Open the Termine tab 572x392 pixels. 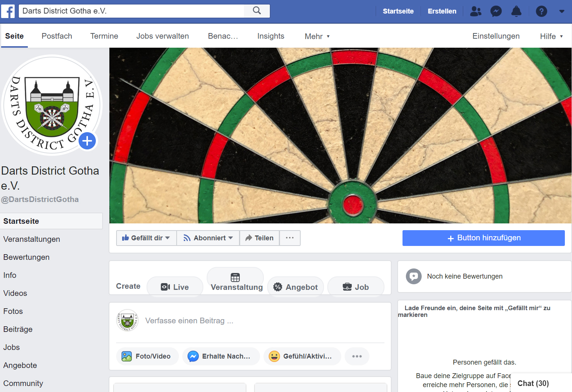(x=104, y=36)
